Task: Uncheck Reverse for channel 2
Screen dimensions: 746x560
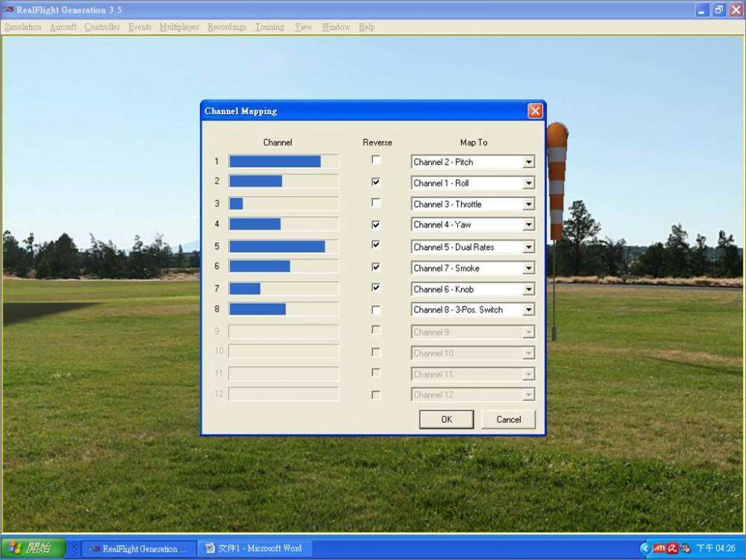Action: 376,182
